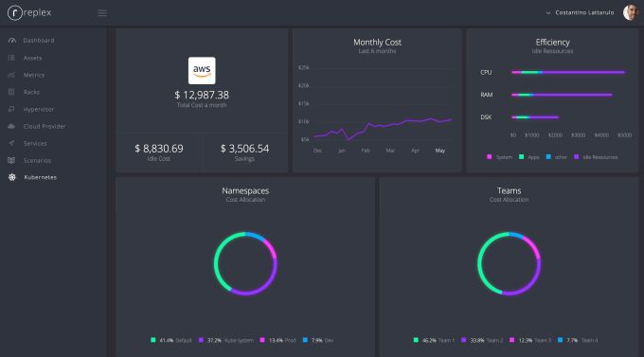Toggle the Default namespace legend swatch
Viewport: 644px width, 357px height.
click(x=153, y=340)
